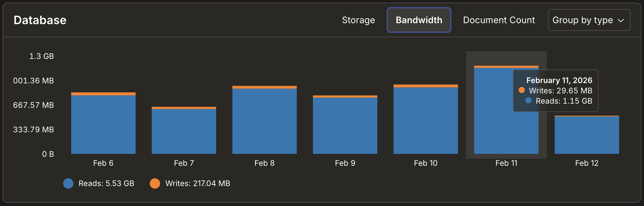Switch to the Storage tab
The width and height of the screenshot is (644, 206).
coord(358,20)
